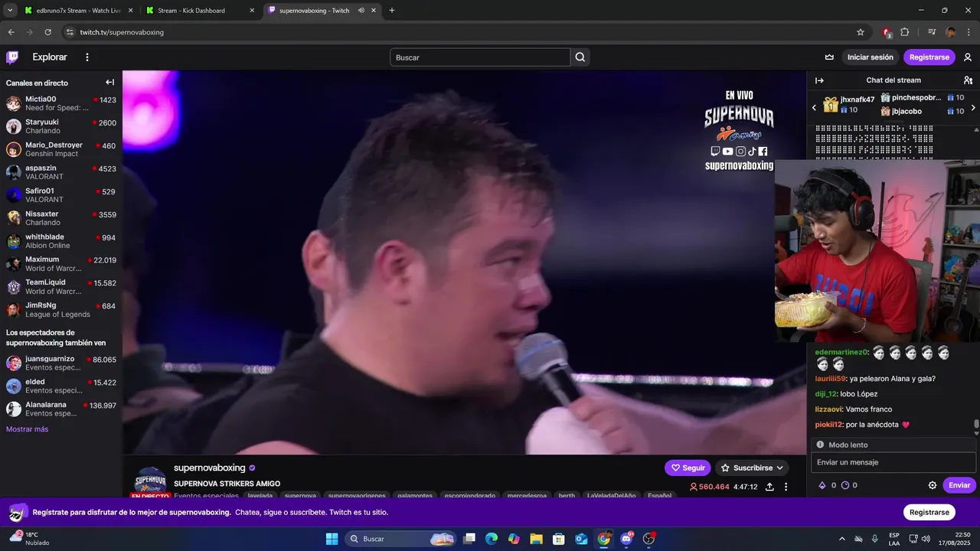Open the user profile icon in the top bar

pos(968,57)
